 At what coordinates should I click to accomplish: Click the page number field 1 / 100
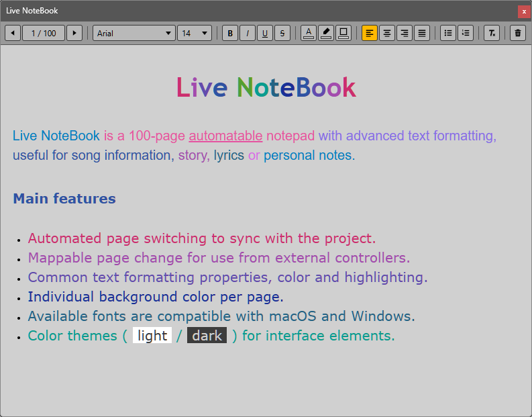(x=44, y=34)
